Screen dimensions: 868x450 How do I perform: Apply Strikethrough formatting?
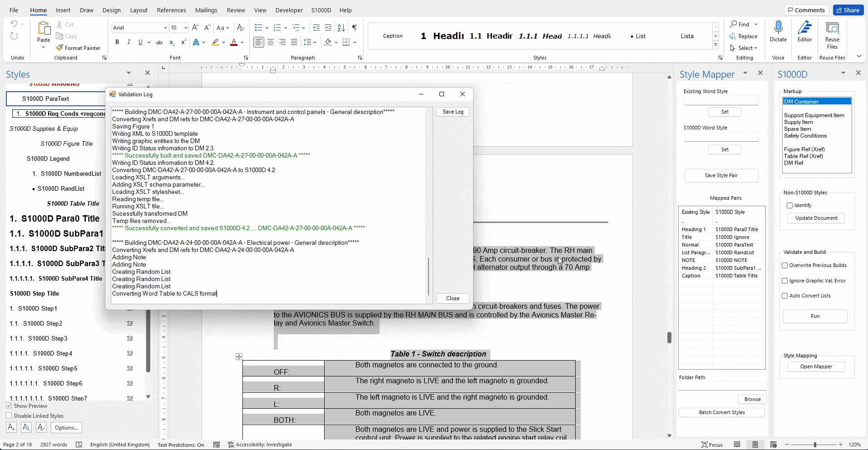pos(159,42)
